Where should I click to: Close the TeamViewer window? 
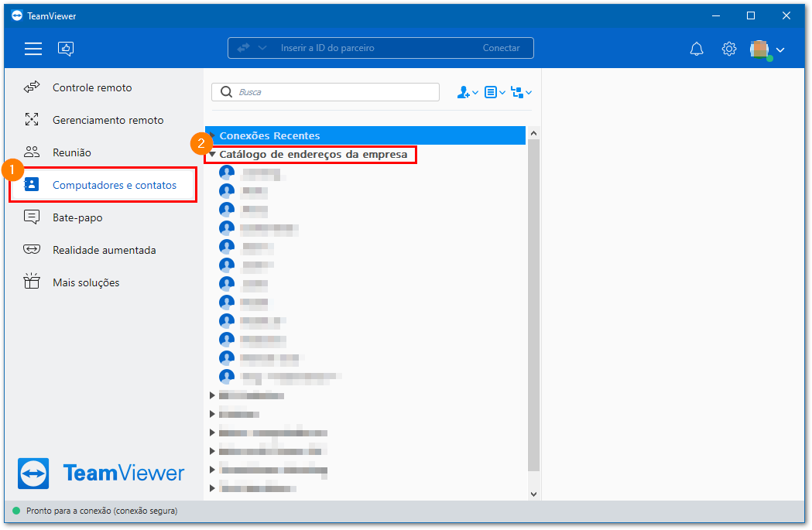tap(786, 15)
